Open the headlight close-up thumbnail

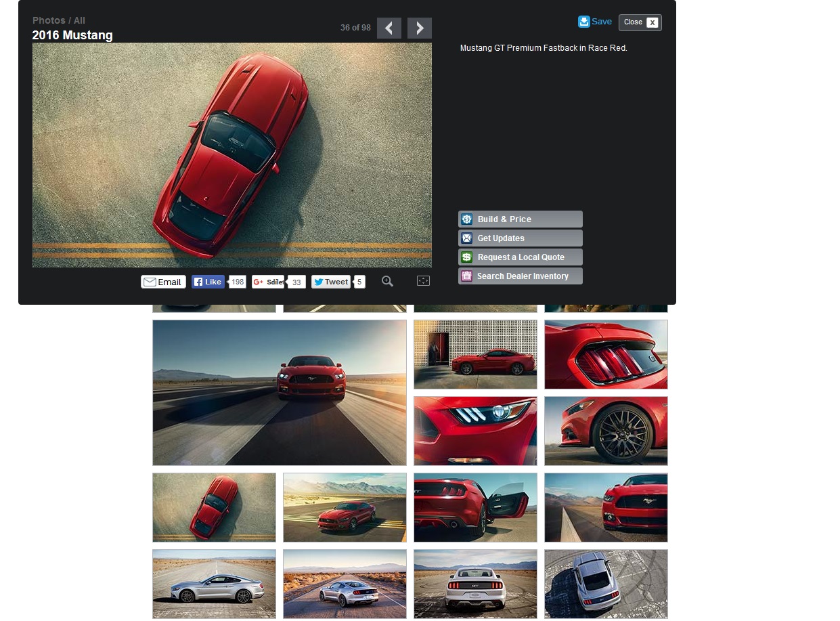click(x=475, y=431)
